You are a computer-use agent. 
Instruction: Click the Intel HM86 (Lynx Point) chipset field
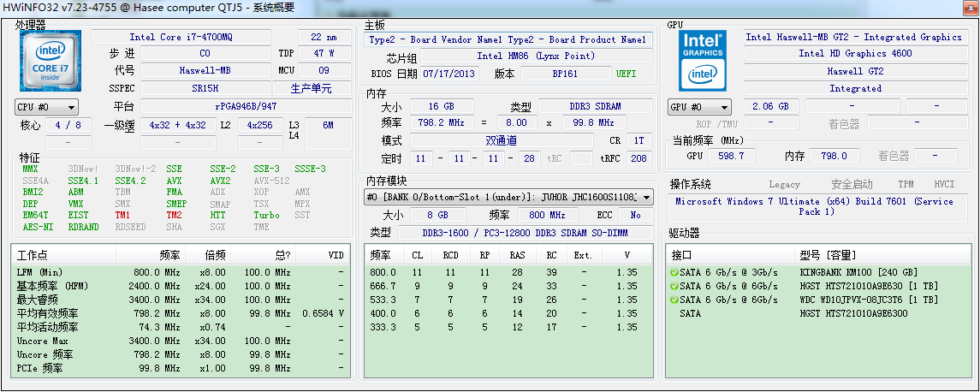(x=536, y=56)
